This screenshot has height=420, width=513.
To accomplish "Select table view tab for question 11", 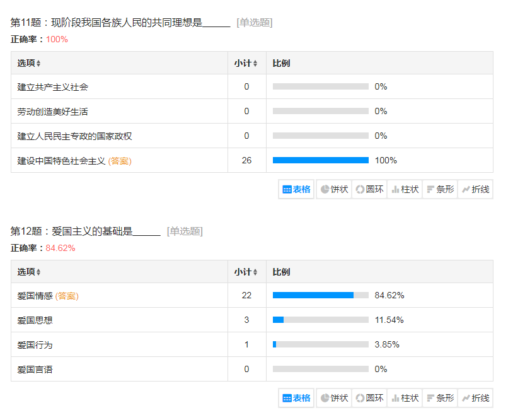I will pos(297,189).
